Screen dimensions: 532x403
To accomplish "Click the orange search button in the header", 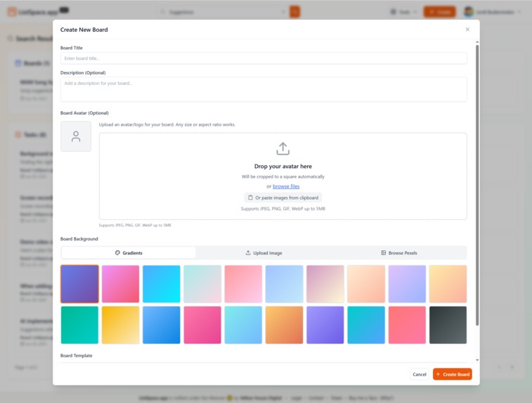I will coord(294,12).
